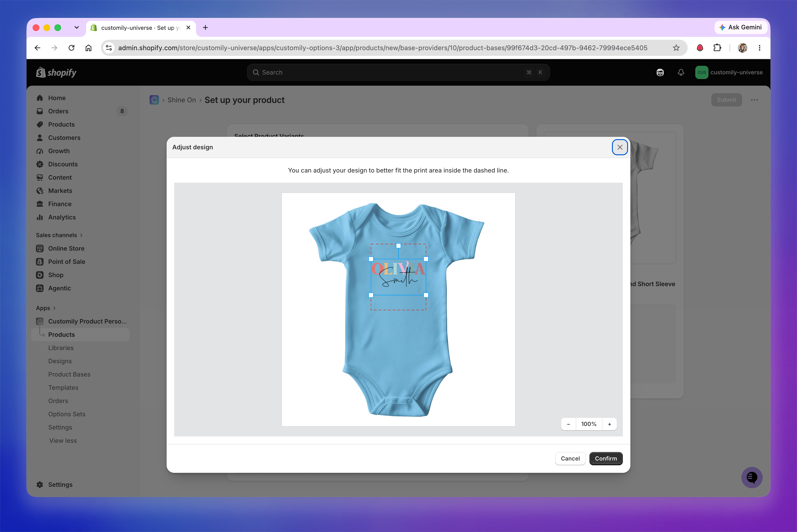797x532 pixels.
Task: Open the chat support bubble
Action: [x=752, y=477]
